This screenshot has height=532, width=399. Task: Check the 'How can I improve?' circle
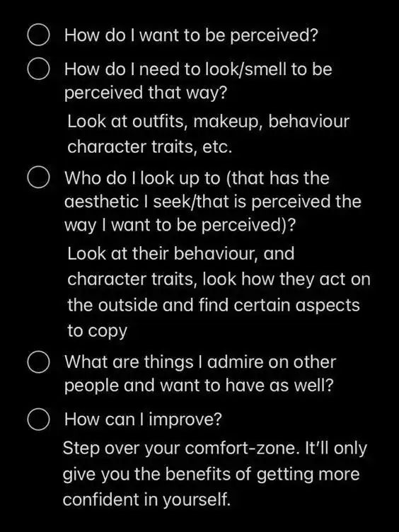(x=39, y=419)
